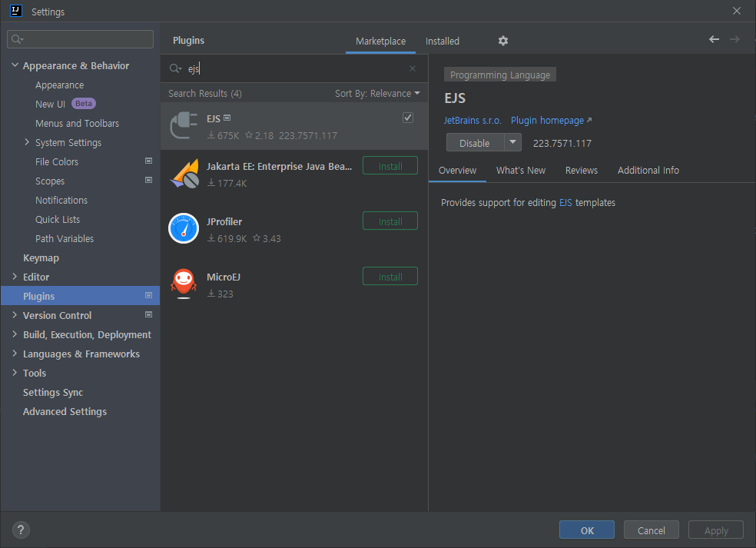Image resolution: width=756 pixels, height=548 pixels.
Task: Expand Languages & Frameworks section
Action: pyautogui.click(x=15, y=354)
